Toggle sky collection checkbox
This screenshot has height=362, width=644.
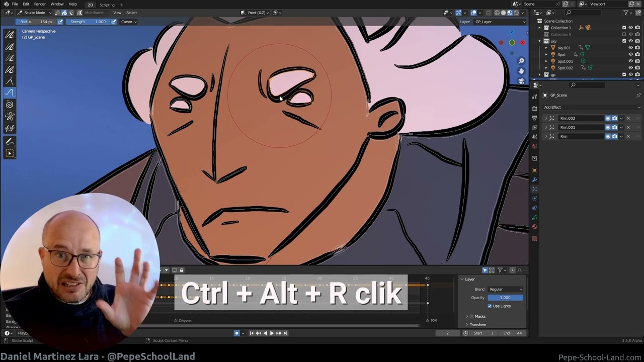pyautogui.click(x=624, y=41)
